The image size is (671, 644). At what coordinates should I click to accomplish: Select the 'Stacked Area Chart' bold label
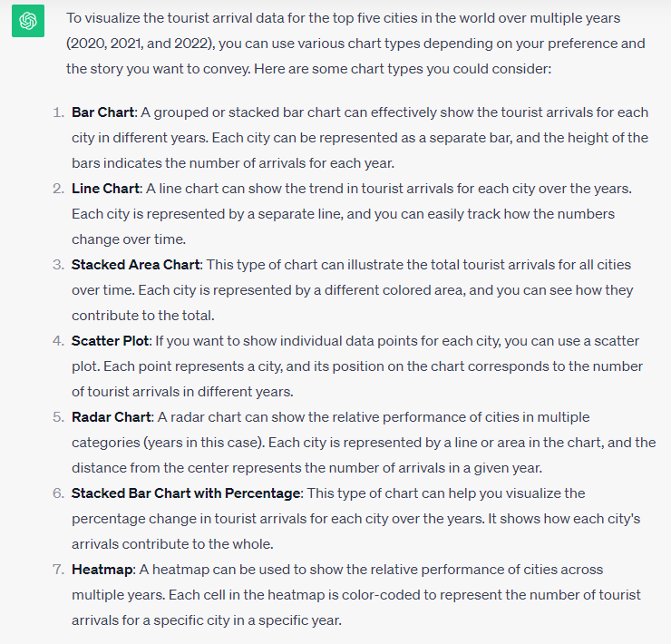pos(136,265)
